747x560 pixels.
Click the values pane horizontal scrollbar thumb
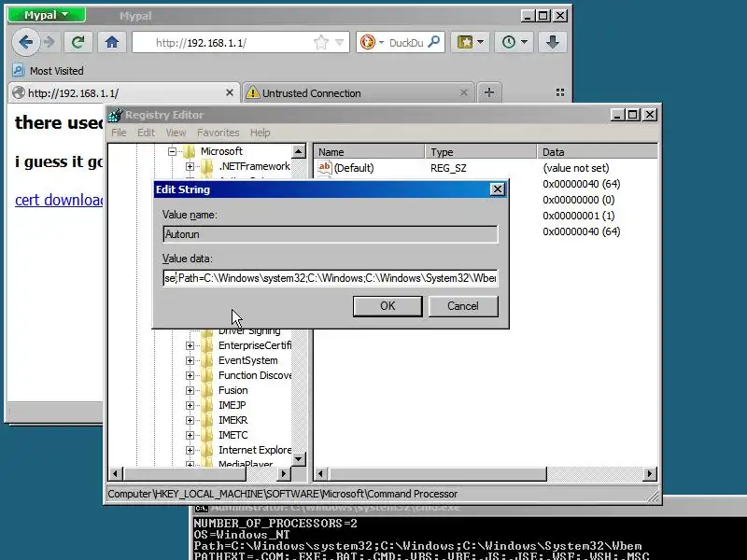click(437, 474)
